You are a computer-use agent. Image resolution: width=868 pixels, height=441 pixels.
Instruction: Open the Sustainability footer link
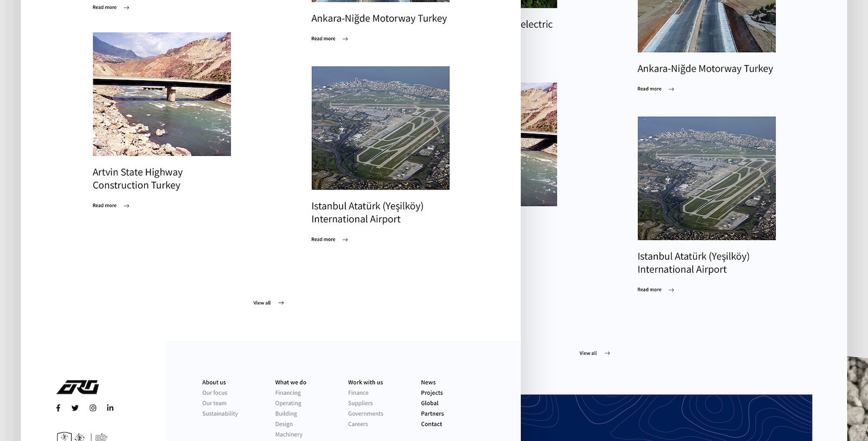[220, 414]
